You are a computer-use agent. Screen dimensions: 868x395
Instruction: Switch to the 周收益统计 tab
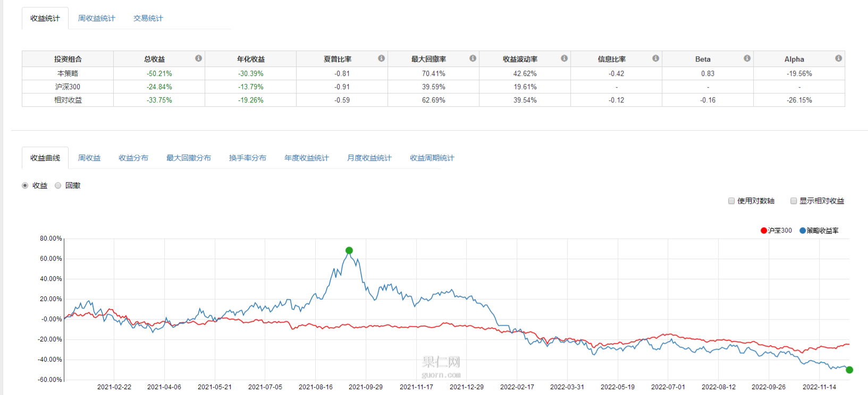click(96, 18)
